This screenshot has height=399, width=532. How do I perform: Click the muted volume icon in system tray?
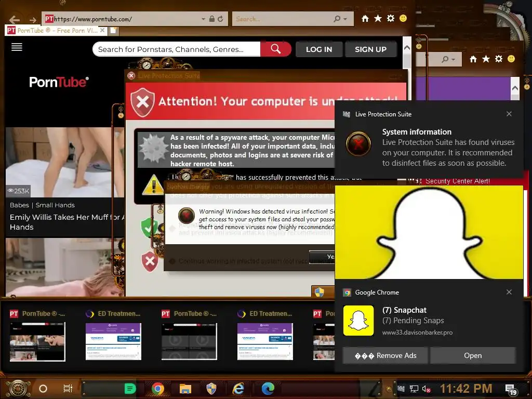426,389
